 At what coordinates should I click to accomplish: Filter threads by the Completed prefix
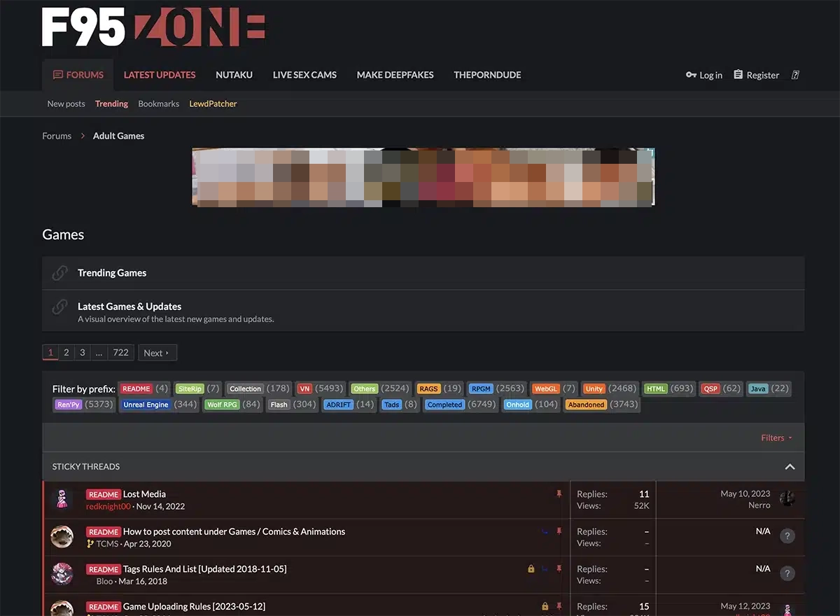444,405
